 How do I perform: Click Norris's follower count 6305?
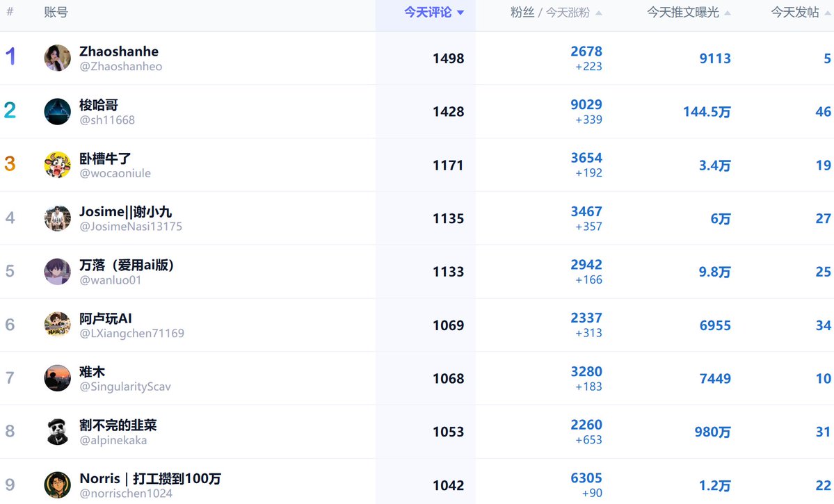click(586, 478)
